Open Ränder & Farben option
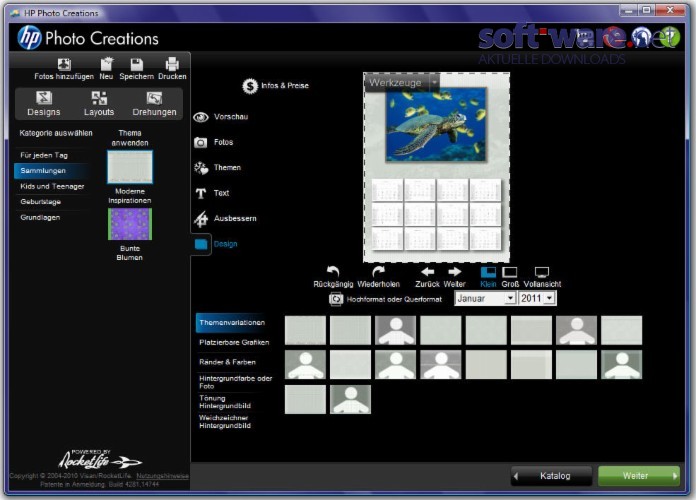 [x=228, y=362]
